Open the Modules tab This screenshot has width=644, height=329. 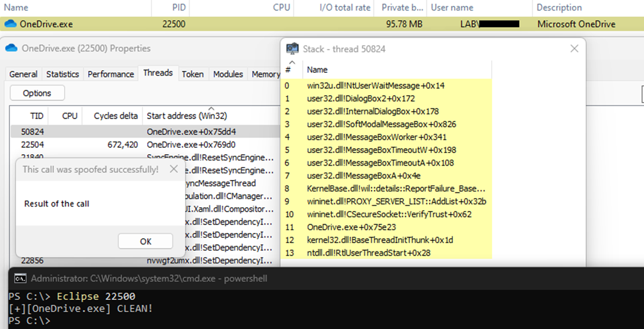point(227,74)
